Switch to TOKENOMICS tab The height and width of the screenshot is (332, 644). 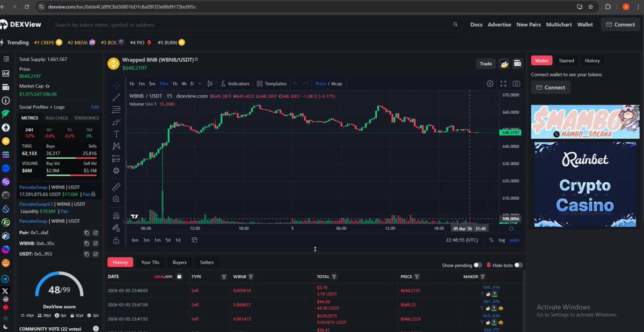[86, 118]
